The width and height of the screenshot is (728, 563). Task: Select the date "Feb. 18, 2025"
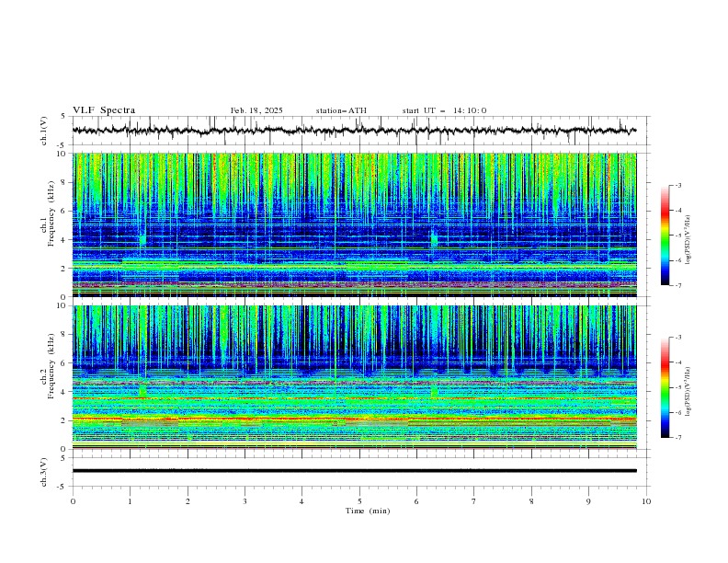coord(256,110)
